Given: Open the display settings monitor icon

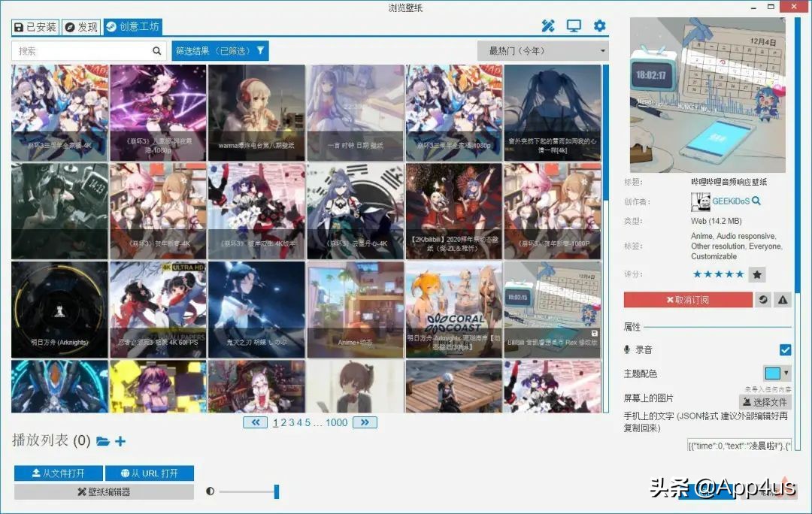Looking at the screenshot, I should (574, 26).
